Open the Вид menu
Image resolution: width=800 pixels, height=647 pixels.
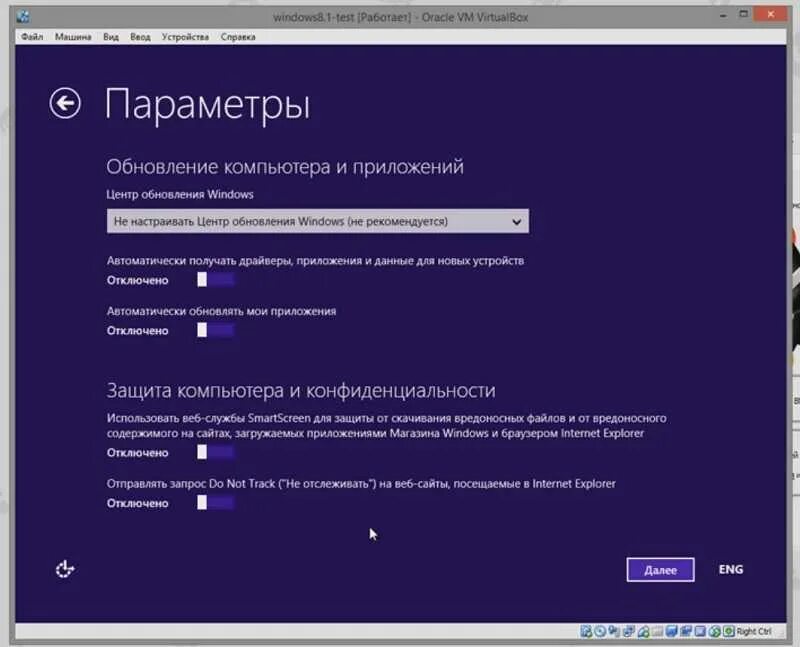[x=111, y=37]
